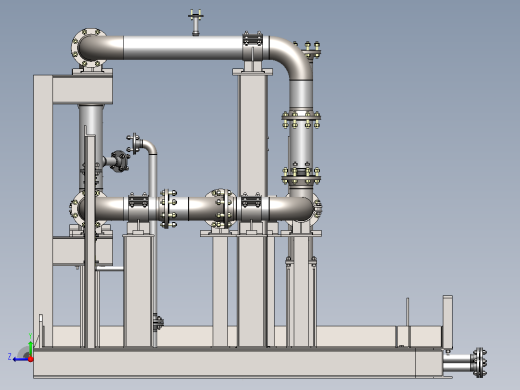Select the dark valve on the left vertical pipe

tap(120, 161)
